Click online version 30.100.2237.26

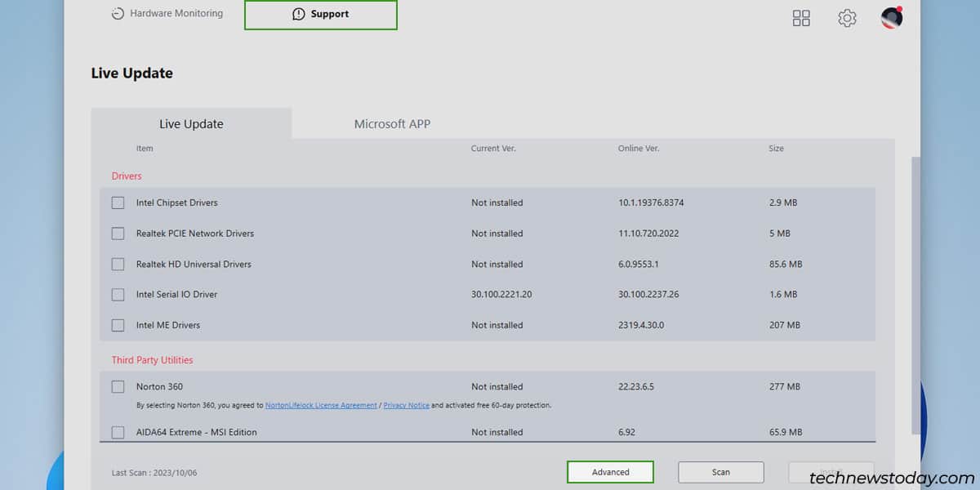[x=648, y=294]
